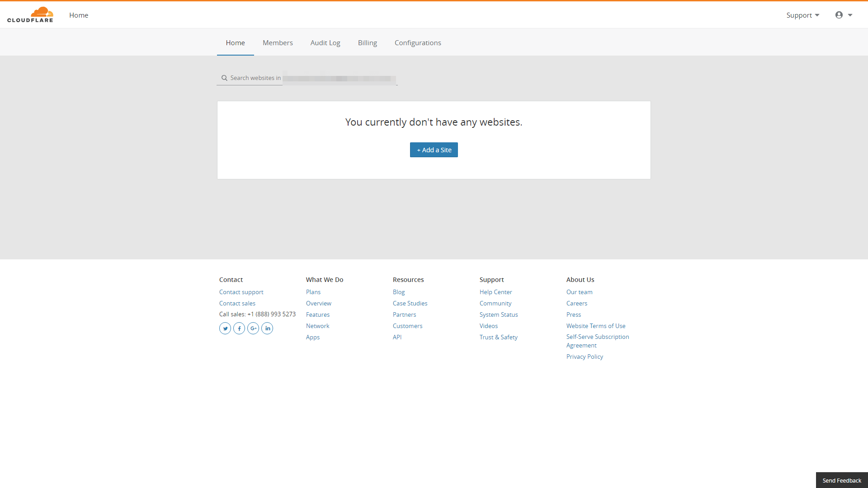Click the Contact support link

click(241, 291)
